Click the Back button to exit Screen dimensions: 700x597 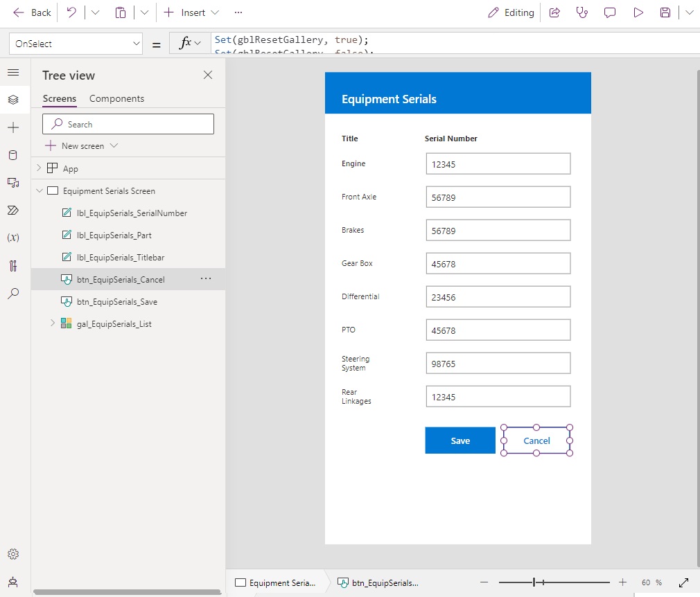(30, 12)
